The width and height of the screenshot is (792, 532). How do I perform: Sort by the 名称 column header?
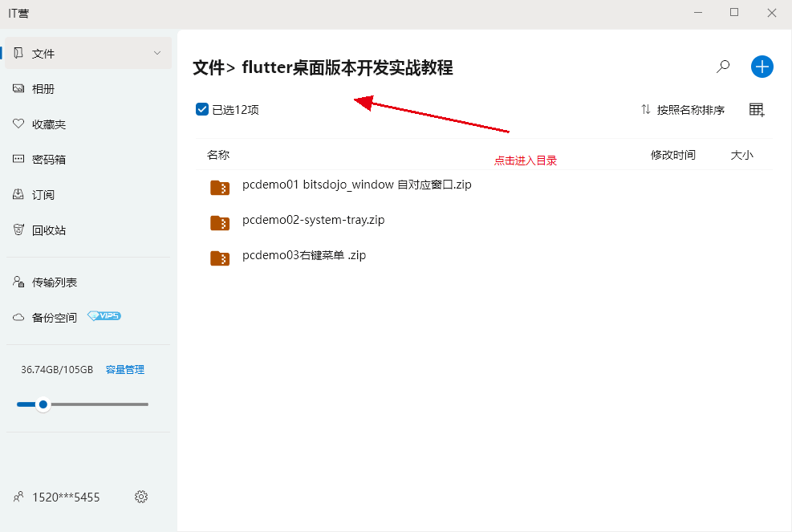pyautogui.click(x=218, y=155)
